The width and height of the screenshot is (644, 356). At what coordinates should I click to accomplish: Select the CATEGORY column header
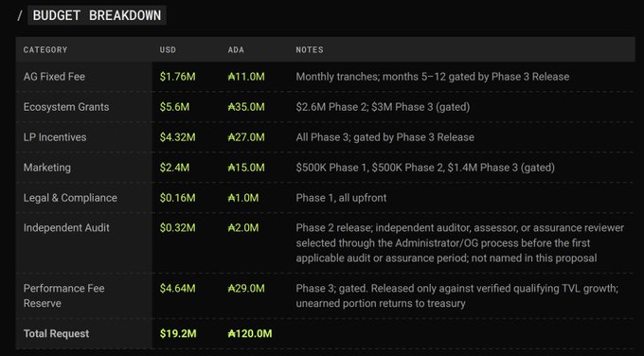[45, 49]
